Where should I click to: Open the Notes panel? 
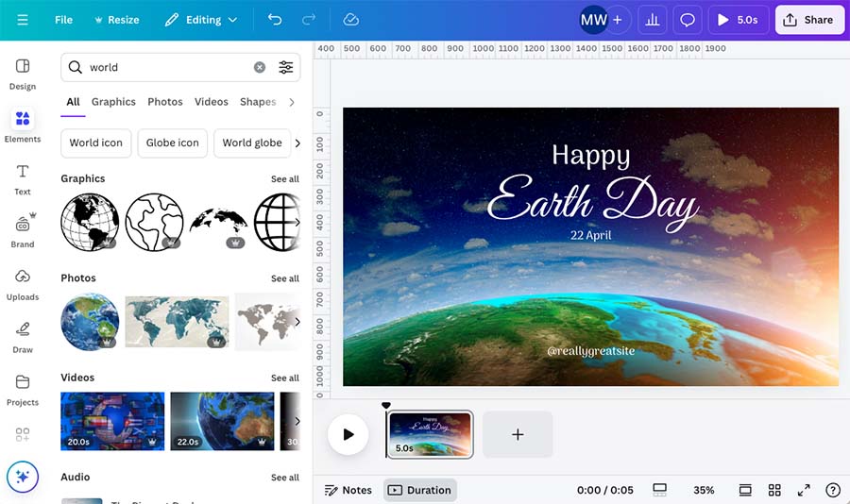tap(348, 491)
